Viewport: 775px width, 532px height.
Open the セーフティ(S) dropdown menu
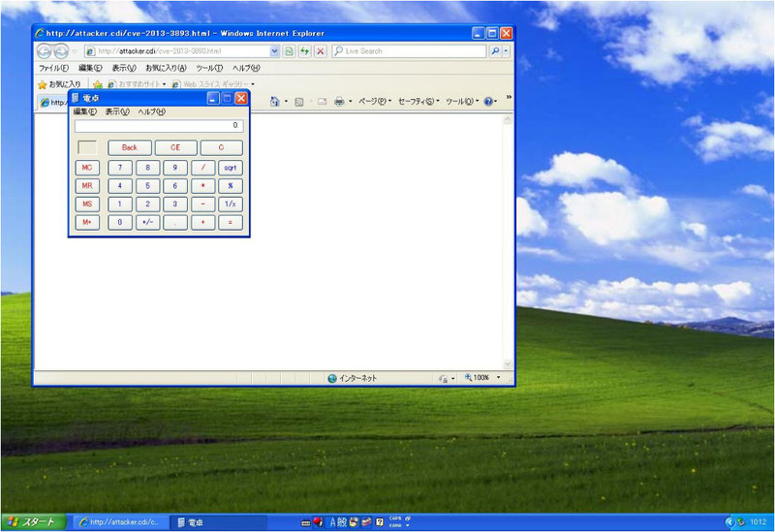click(418, 102)
